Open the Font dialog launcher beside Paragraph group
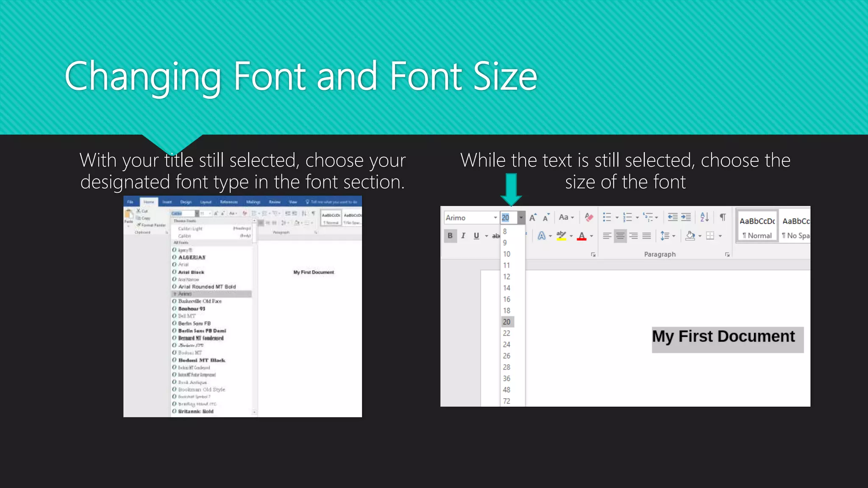 pos(593,255)
